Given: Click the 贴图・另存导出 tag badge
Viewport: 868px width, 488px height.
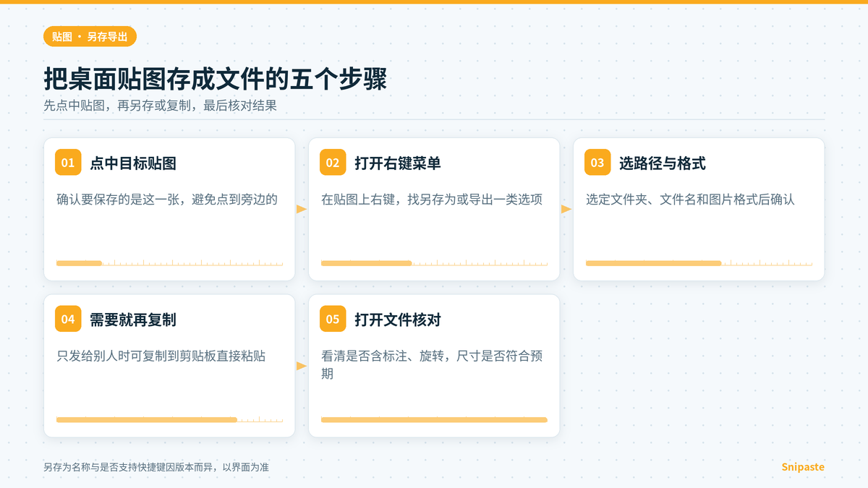Looking at the screenshot, I should click(90, 36).
